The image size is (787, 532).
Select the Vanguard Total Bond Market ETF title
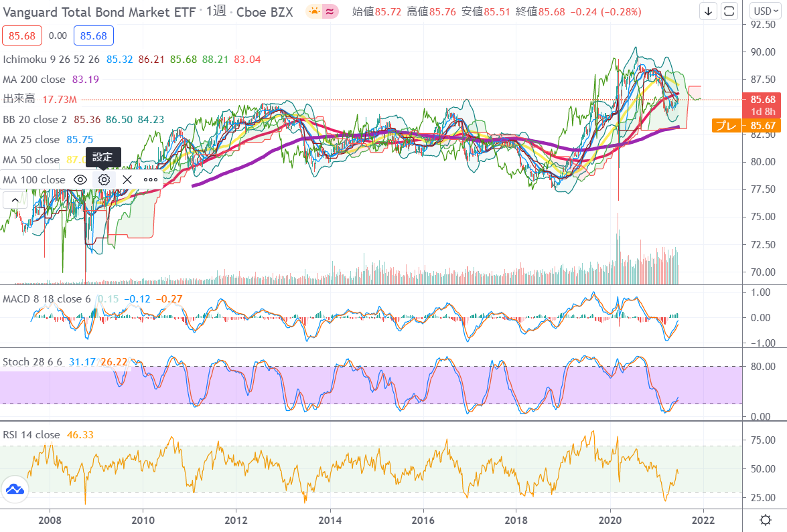pyautogui.click(x=99, y=12)
